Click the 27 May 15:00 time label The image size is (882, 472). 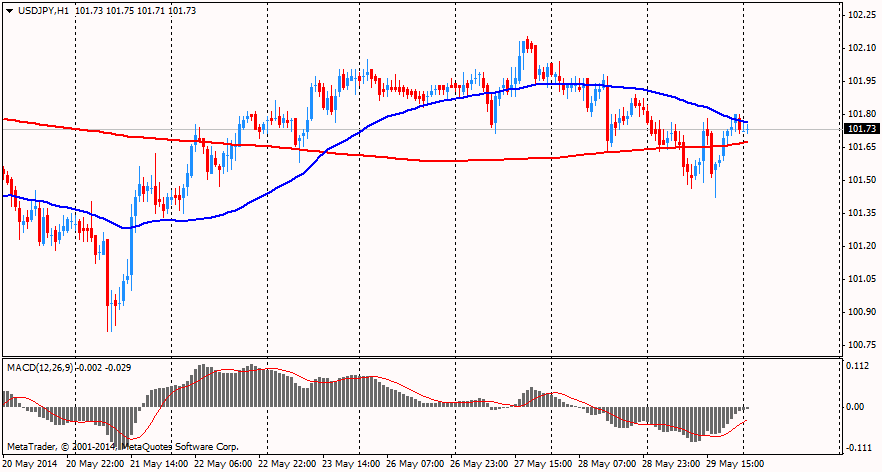click(545, 464)
